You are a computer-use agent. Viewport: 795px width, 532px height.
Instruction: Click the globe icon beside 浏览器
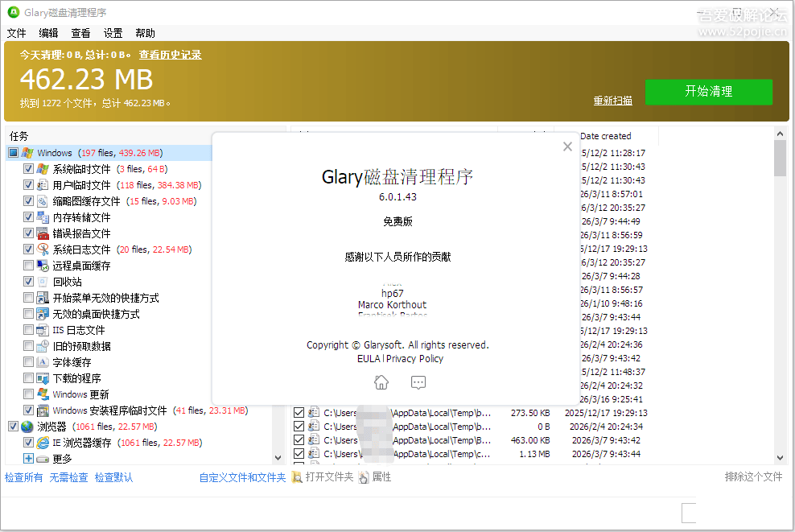pos(27,427)
